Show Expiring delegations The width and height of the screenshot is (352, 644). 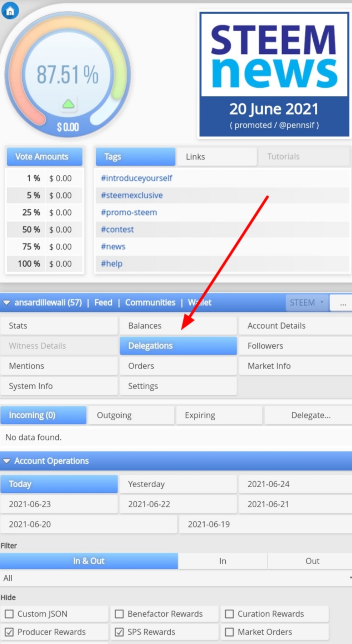219,415
